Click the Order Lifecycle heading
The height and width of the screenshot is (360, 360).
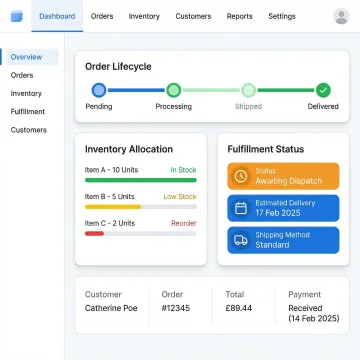tap(118, 66)
